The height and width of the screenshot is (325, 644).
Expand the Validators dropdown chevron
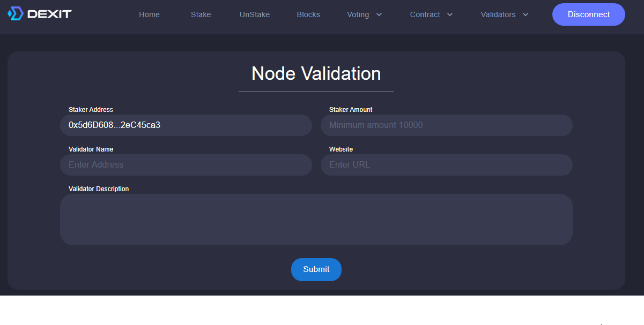(525, 14)
